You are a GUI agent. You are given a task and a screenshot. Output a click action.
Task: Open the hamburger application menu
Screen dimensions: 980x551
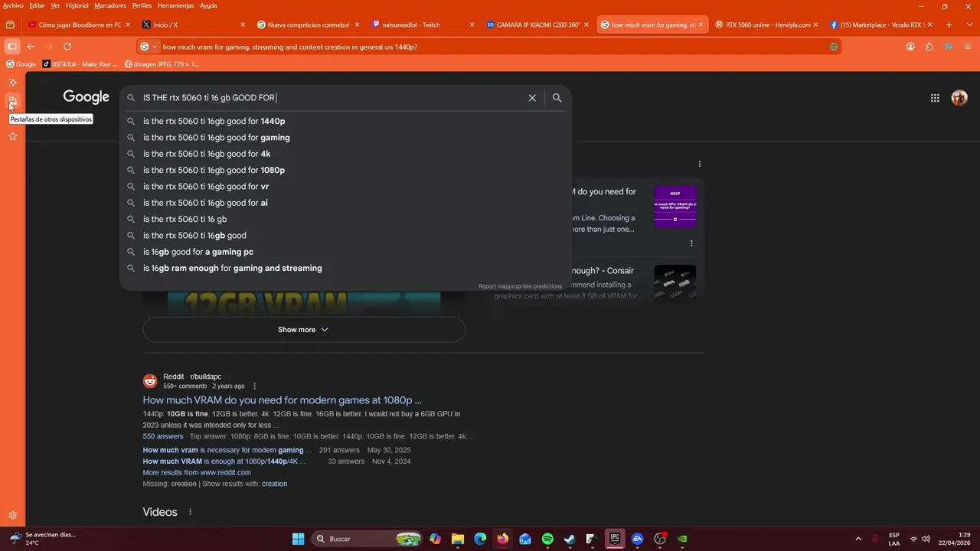[x=967, y=47]
